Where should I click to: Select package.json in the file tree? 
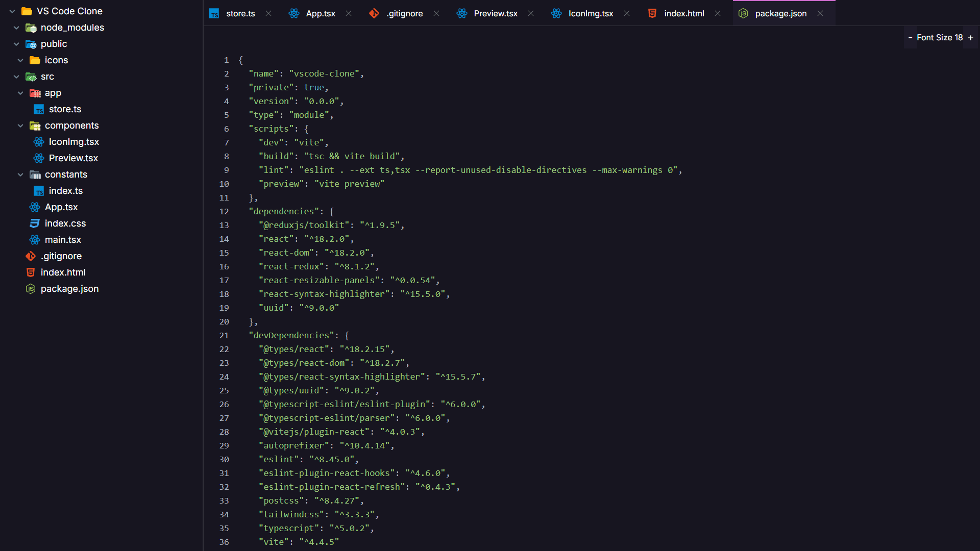(x=70, y=289)
